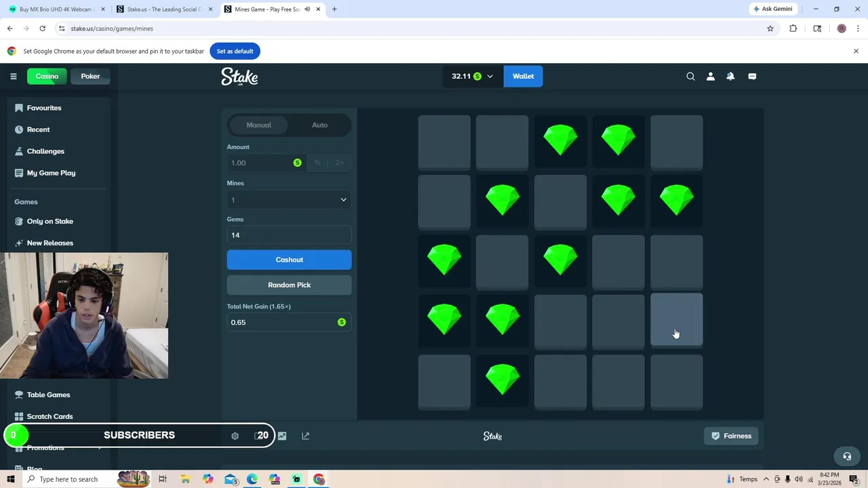Reveal the top-right corner tile
The width and height of the screenshot is (868, 488).
pyautogui.click(x=676, y=141)
